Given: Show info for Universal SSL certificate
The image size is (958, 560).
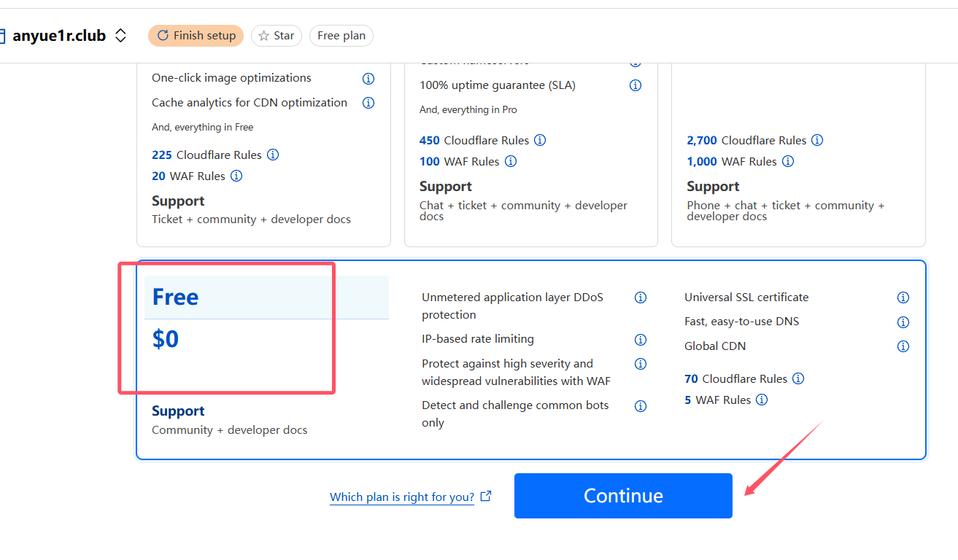Looking at the screenshot, I should [903, 297].
